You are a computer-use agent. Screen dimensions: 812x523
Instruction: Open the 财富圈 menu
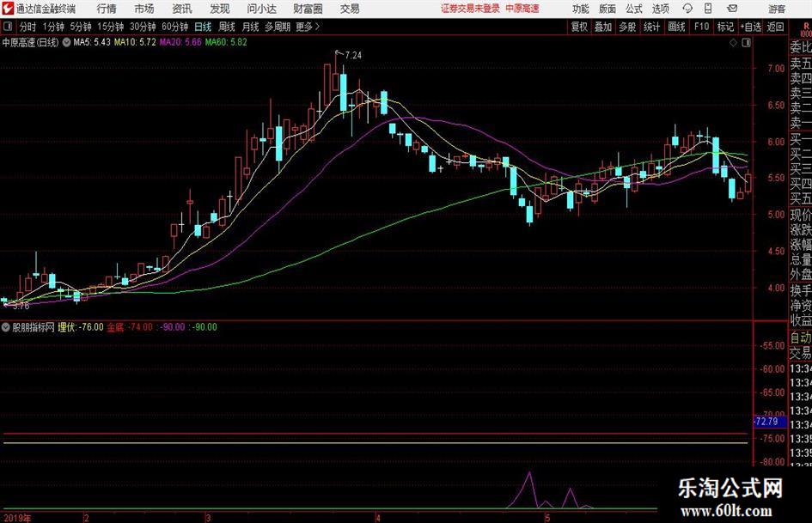[x=308, y=9]
